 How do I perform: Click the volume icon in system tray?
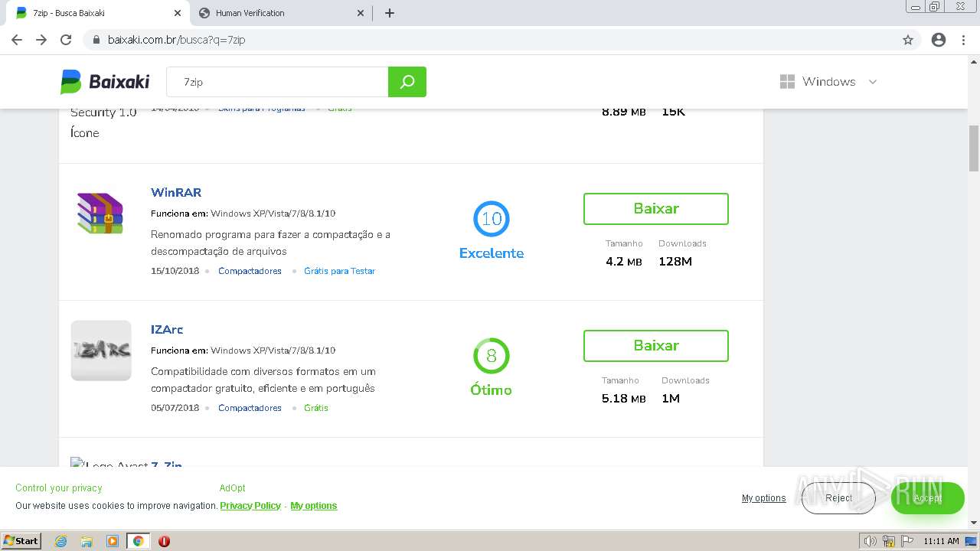click(x=871, y=541)
